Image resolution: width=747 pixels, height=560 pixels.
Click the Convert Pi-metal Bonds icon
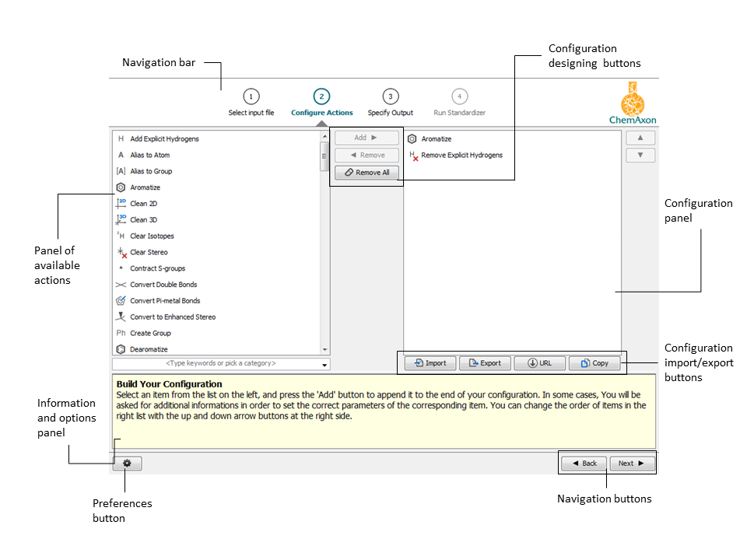121,300
